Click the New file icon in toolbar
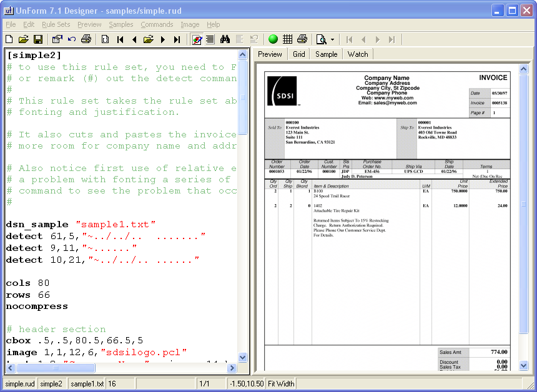Screen dimensions: 537x392 [x=9, y=39]
